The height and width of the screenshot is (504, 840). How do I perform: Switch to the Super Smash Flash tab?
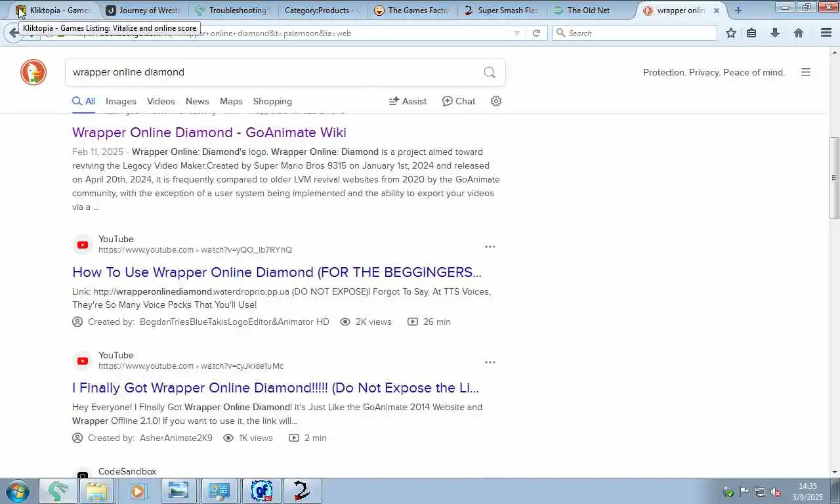pyautogui.click(x=501, y=10)
